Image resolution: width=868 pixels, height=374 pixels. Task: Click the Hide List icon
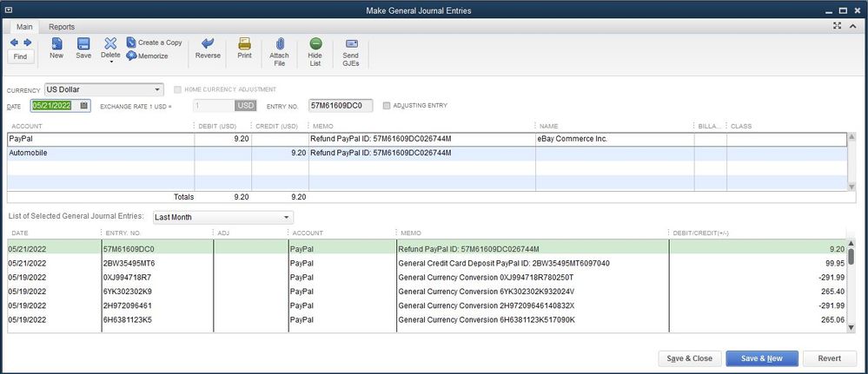tap(315, 47)
